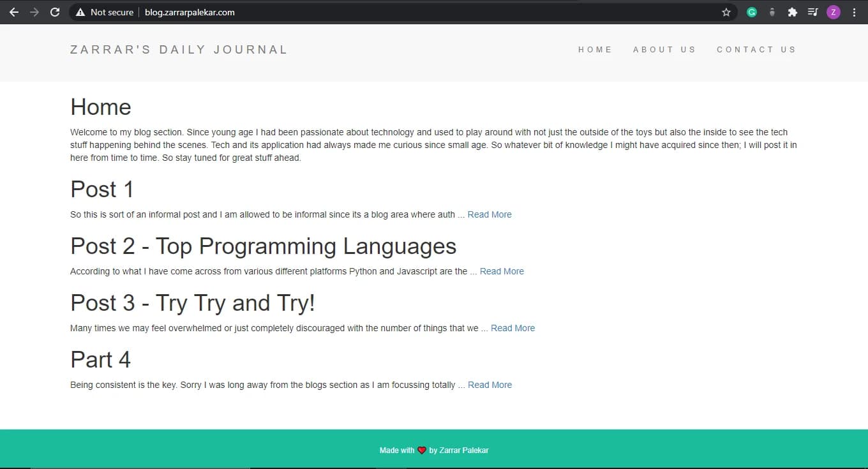Open Read More for Post 1
The image size is (868, 469).
click(x=490, y=214)
